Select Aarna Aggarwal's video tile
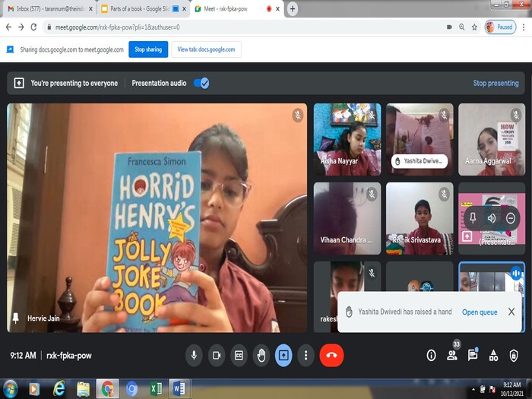 [492, 139]
